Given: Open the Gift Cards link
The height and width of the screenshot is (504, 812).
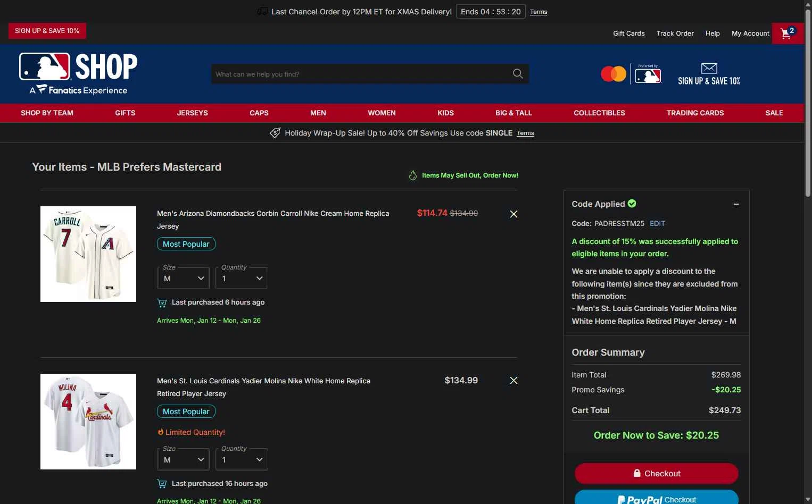Looking at the screenshot, I should point(628,33).
